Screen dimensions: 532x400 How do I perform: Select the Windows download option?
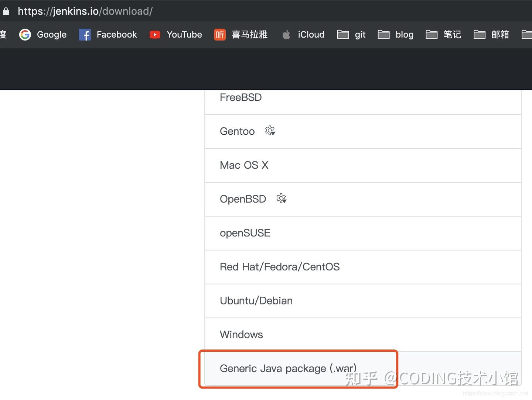pos(241,334)
